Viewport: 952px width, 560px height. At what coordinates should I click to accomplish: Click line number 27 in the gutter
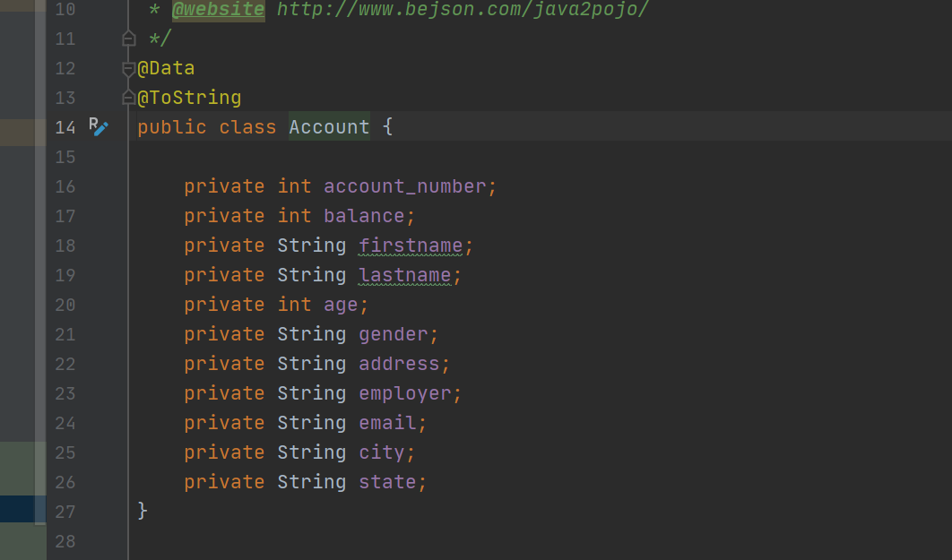tap(65, 512)
